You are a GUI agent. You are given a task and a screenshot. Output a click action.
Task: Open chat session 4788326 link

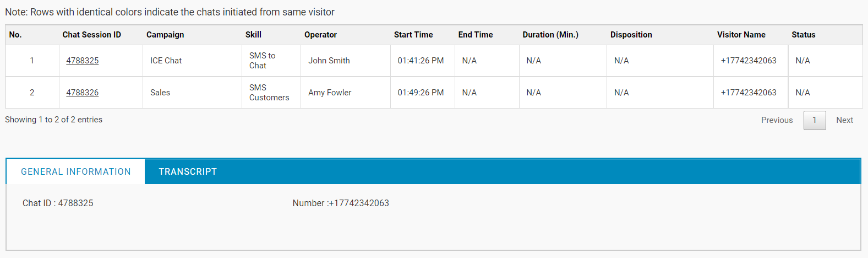[x=83, y=93]
